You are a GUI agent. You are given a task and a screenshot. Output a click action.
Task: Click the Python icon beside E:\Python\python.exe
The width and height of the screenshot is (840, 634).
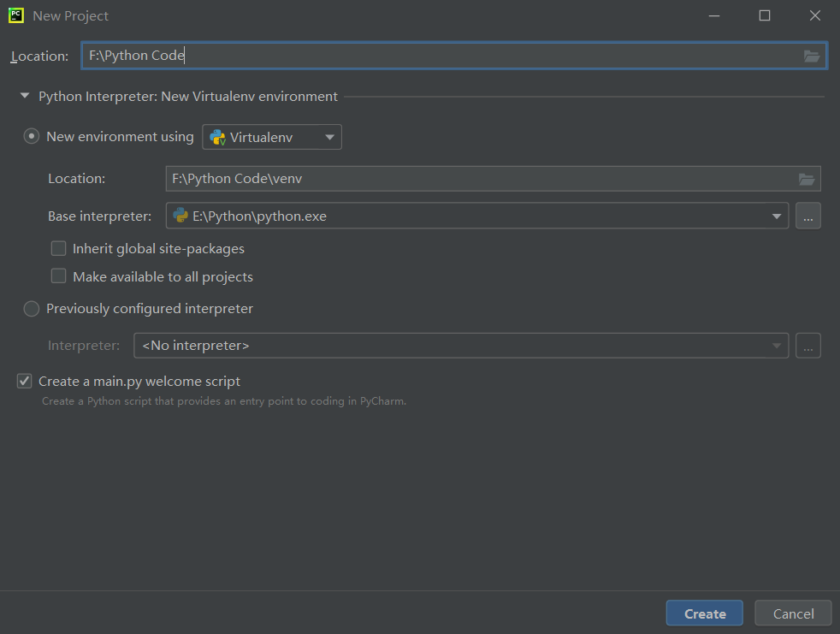(x=180, y=216)
